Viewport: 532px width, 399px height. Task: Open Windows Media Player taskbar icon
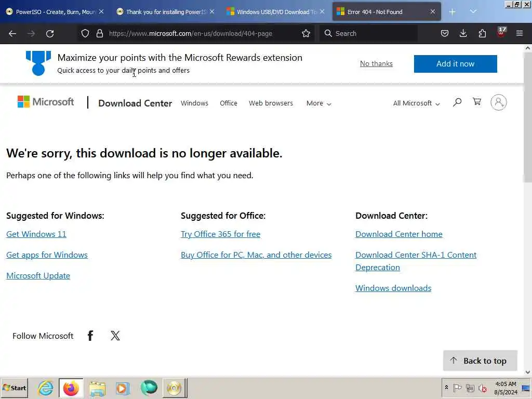(x=123, y=388)
